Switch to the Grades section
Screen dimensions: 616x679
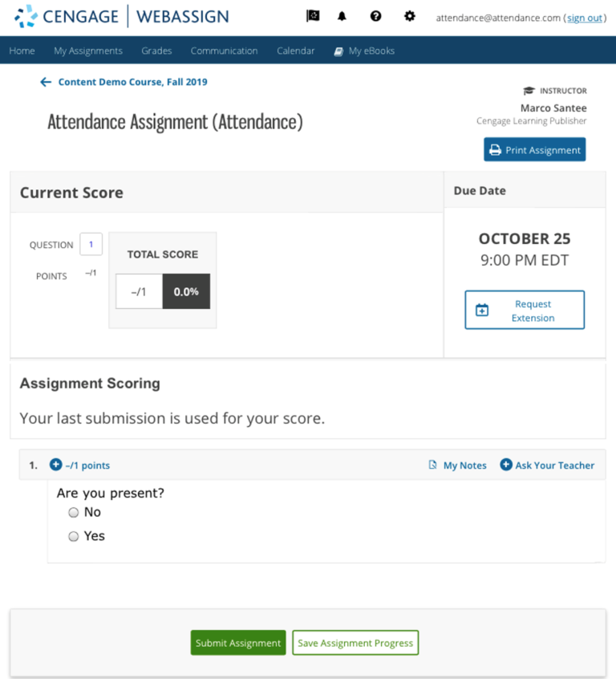click(156, 51)
